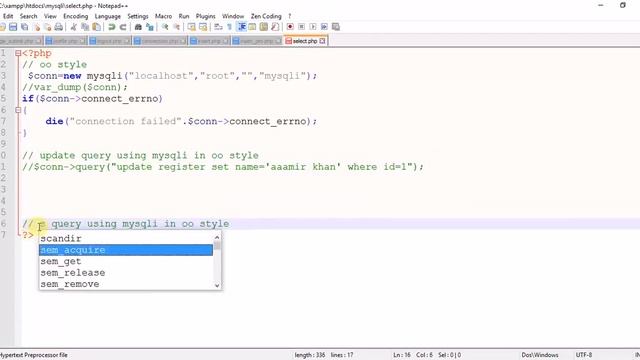Click the autocomplete scrollbar thumb
The width and height of the screenshot is (640, 360).
pyautogui.click(x=217, y=245)
